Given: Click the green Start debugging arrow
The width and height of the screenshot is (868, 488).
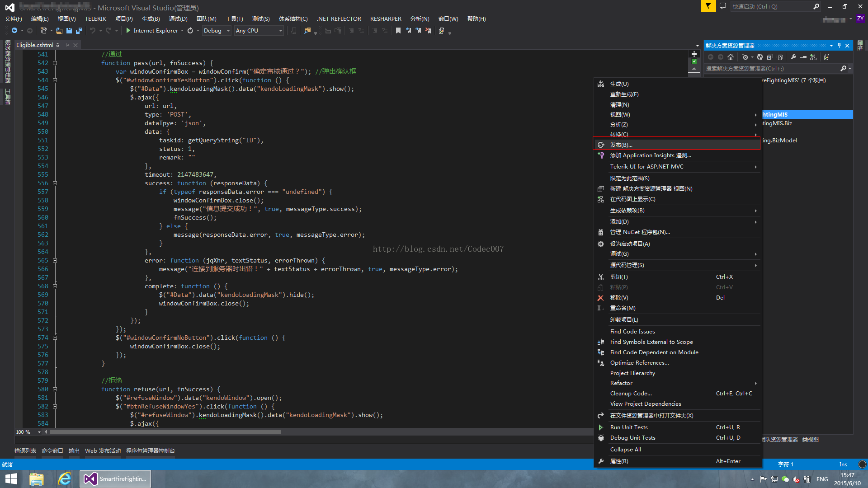Looking at the screenshot, I should (128, 31).
